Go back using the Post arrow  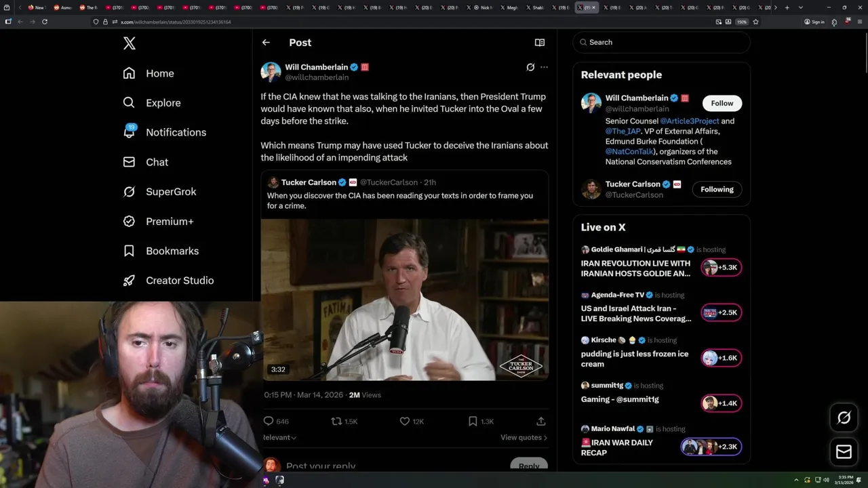click(266, 42)
